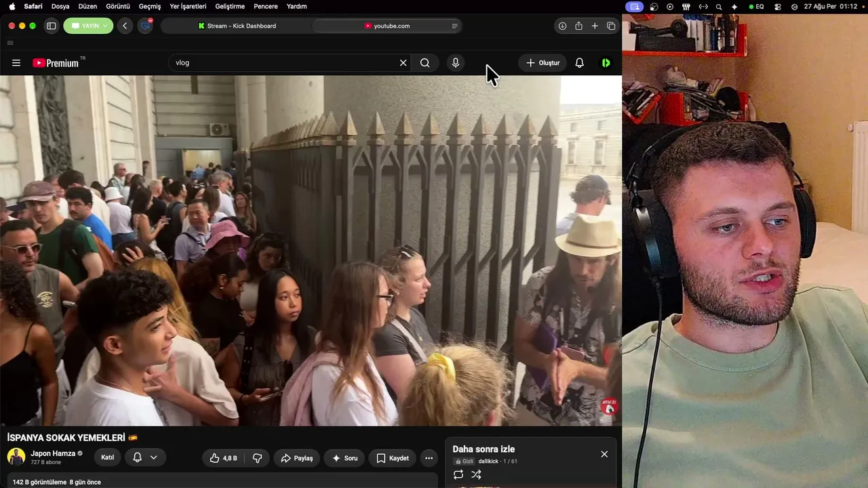This screenshot has height=488, width=868.
Task: Open the Safari application menu
Action: [x=33, y=6]
